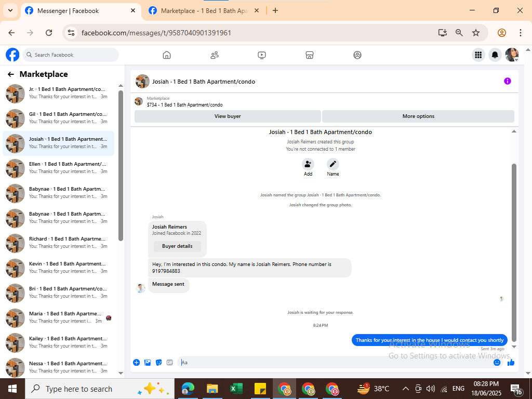Image resolution: width=532 pixels, height=399 pixels.
Task: Open the Windows Start button
Action: (12, 389)
